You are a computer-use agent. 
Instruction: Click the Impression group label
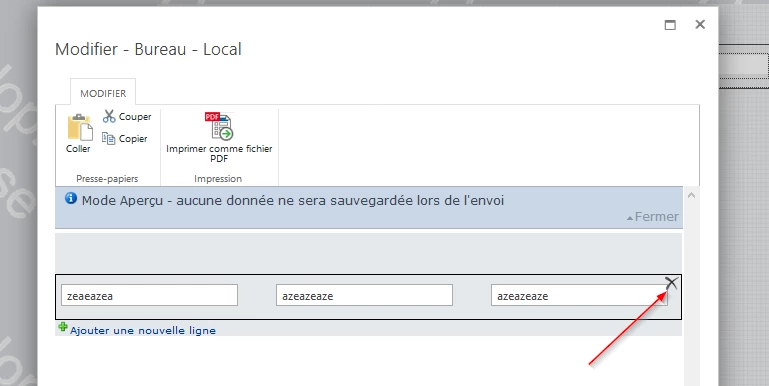(x=218, y=179)
